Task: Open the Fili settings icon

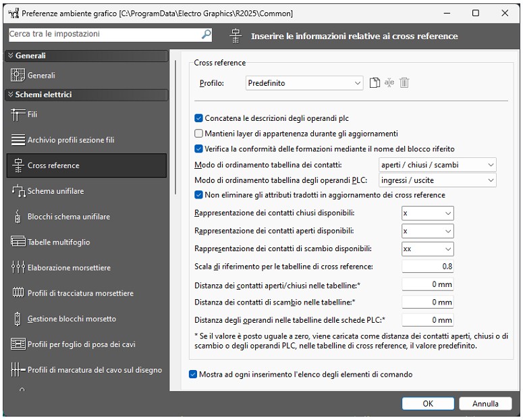Action: (x=18, y=115)
